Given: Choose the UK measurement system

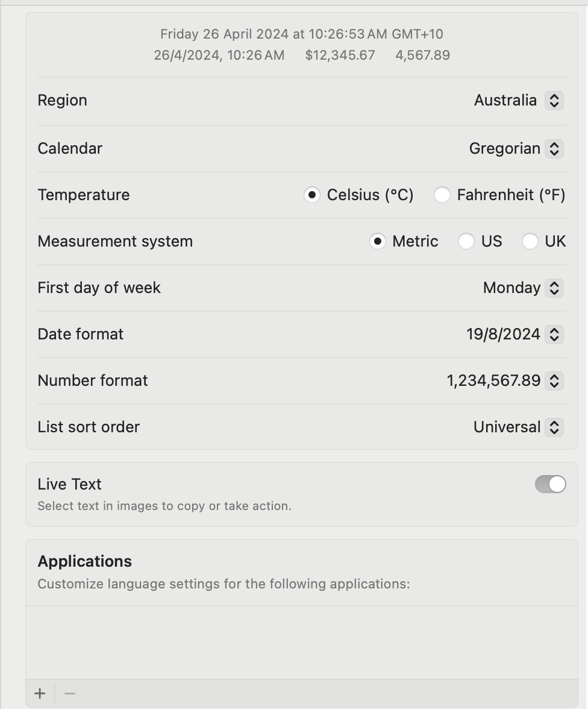Looking at the screenshot, I should point(530,241).
